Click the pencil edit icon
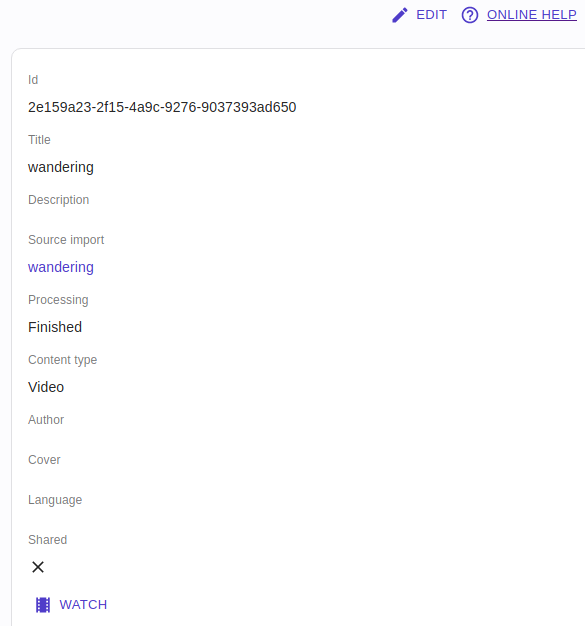Image resolution: width=585 pixels, height=626 pixels. [400, 15]
